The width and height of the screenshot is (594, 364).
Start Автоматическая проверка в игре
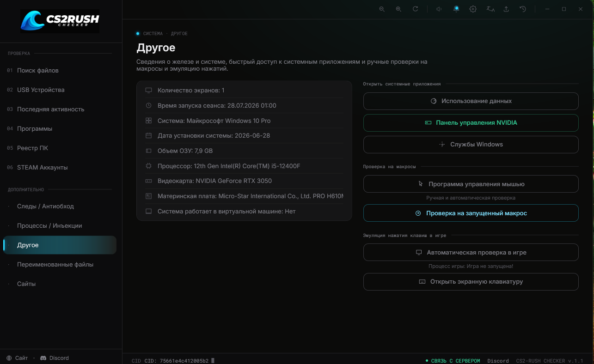pyautogui.click(x=471, y=253)
